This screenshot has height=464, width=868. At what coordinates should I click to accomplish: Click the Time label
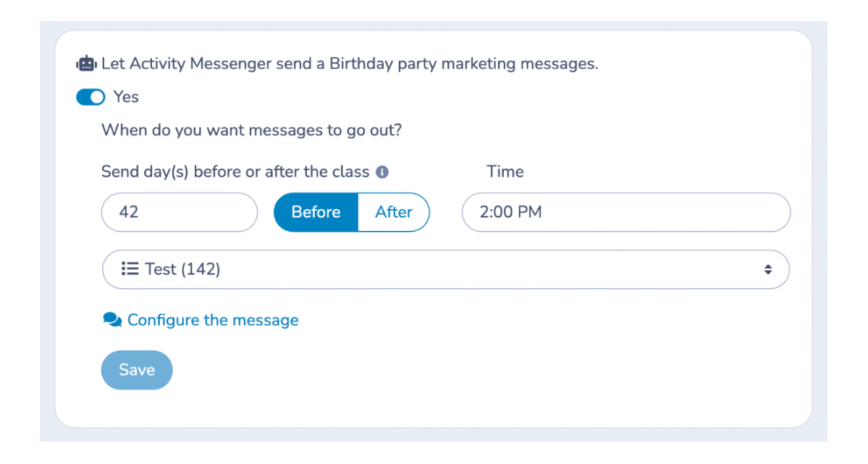coord(505,172)
